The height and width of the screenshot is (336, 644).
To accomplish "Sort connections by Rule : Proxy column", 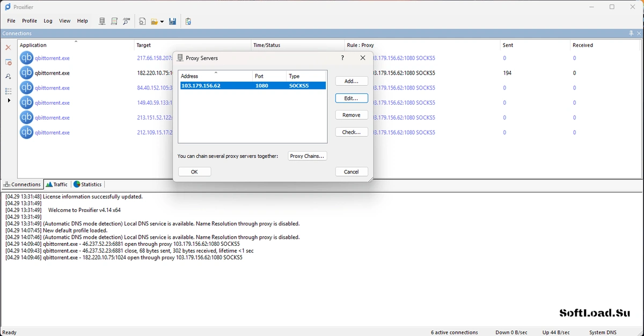I will (x=422, y=45).
